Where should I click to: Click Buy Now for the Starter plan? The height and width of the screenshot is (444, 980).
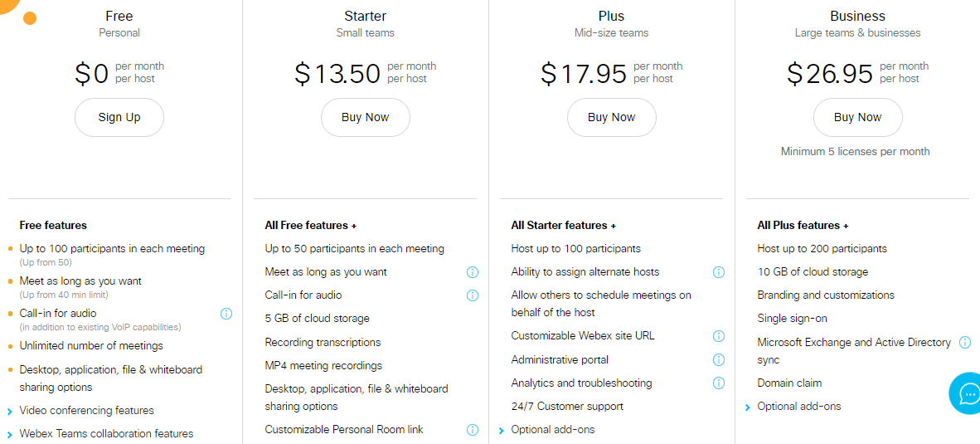(x=366, y=117)
